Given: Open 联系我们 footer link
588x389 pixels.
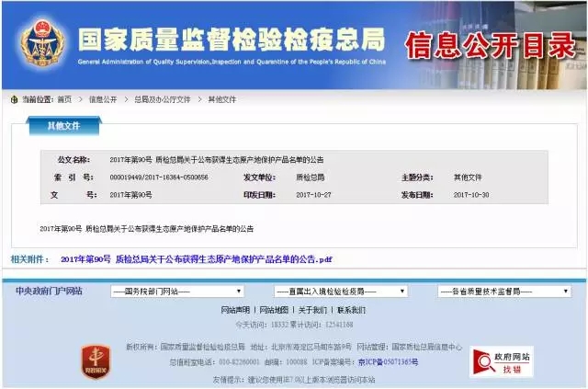Looking at the screenshot, I should (x=351, y=310).
